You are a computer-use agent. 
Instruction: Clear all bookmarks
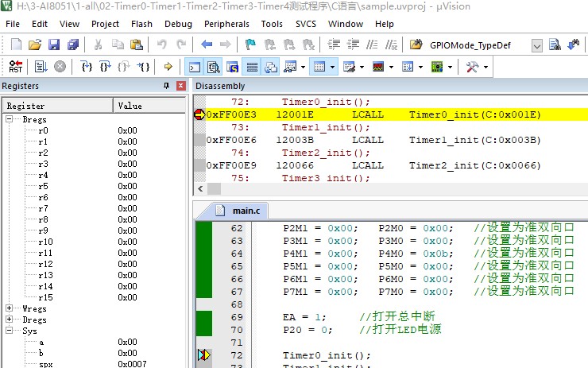308,45
